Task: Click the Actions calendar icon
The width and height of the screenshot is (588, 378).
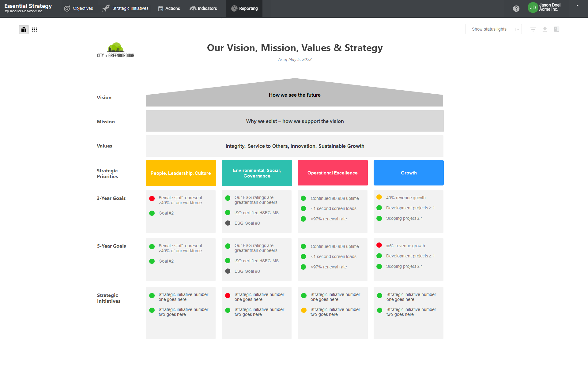Action: tap(160, 8)
